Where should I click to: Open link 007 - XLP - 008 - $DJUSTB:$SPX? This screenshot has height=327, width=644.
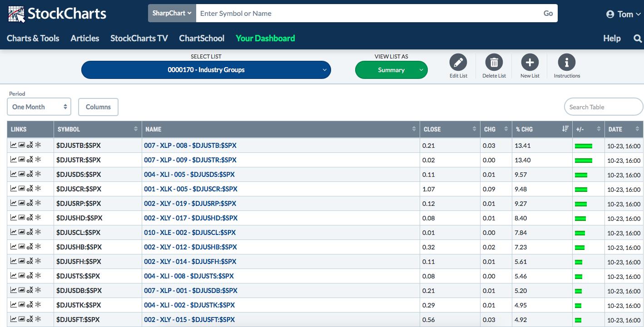coord(190,146)
